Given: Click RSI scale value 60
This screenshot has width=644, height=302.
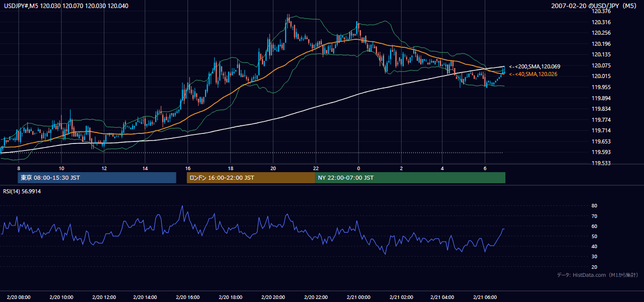Looking at the screenshot, I should pyautogui.click(x=594, y=226).
